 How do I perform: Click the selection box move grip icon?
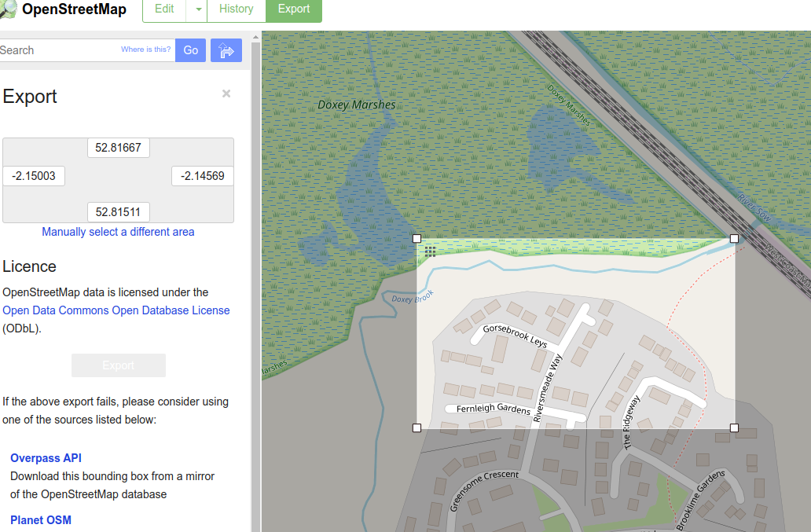(x=431, y=251)
